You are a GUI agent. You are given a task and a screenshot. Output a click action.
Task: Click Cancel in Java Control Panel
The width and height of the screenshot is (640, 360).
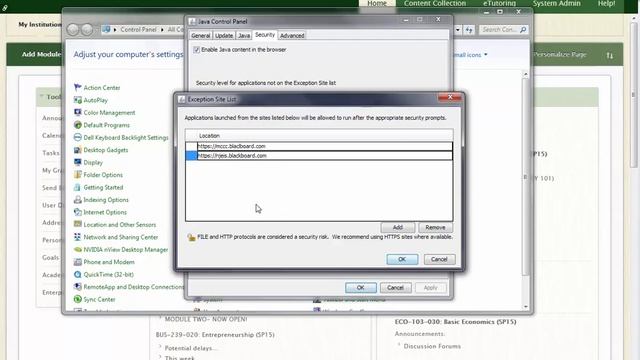(x=395, y=288)
